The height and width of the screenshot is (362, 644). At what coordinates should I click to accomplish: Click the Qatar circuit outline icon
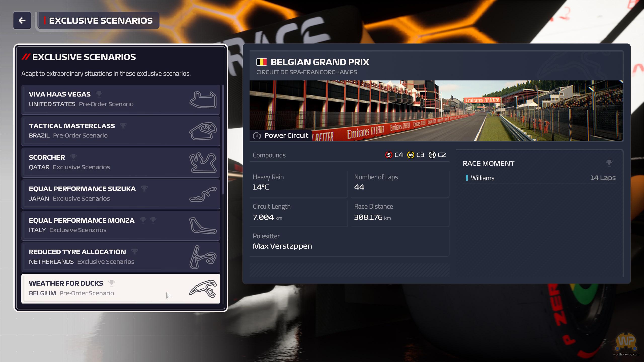point(203,163)
